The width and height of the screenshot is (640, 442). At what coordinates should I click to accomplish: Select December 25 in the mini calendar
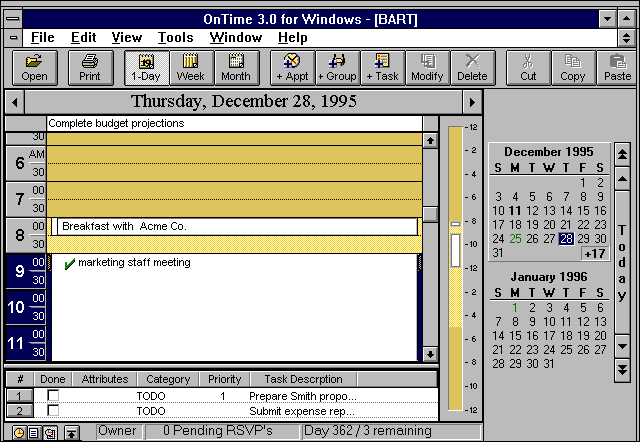[x=515, y=239]
